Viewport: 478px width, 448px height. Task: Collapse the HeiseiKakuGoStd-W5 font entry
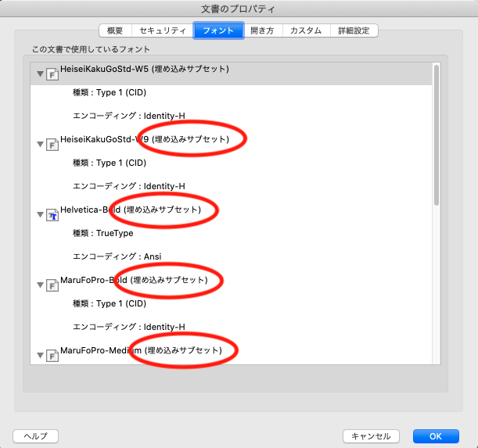(40, 73)
